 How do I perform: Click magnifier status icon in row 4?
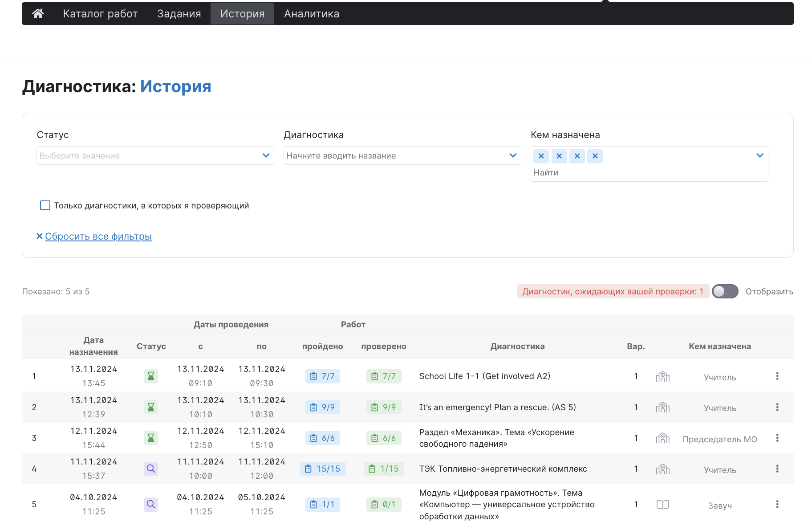click(151, 469)
